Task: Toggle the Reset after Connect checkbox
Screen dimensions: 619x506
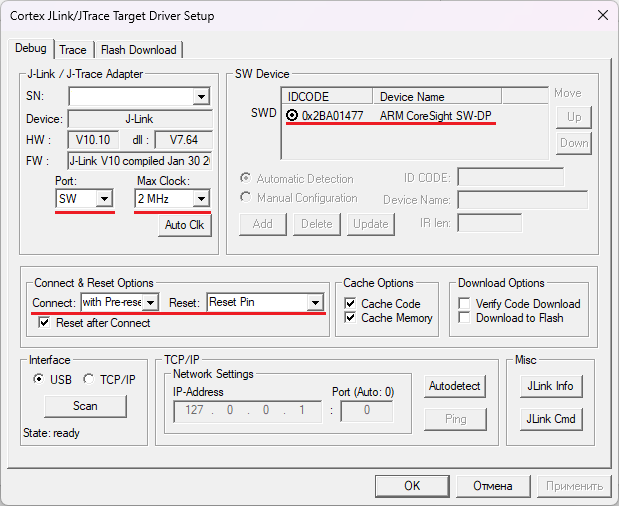Action: click(44, 323)
